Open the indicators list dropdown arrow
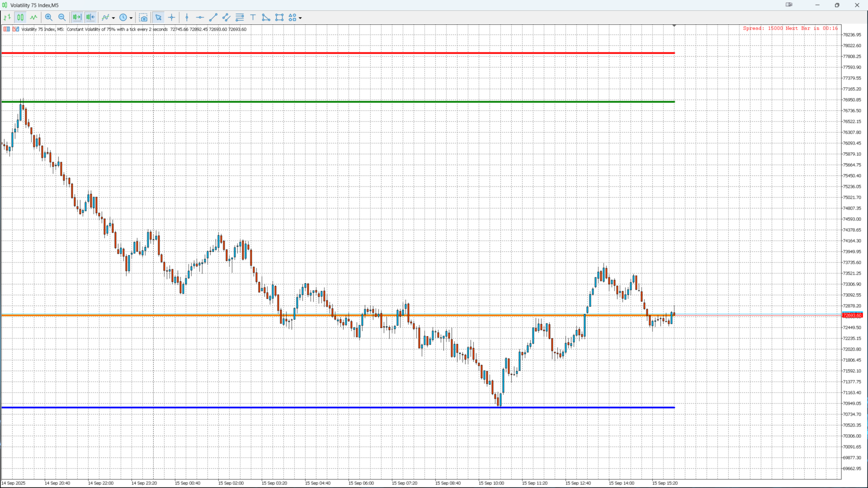Viewport: 868px width, 488px height. [113, 18]
